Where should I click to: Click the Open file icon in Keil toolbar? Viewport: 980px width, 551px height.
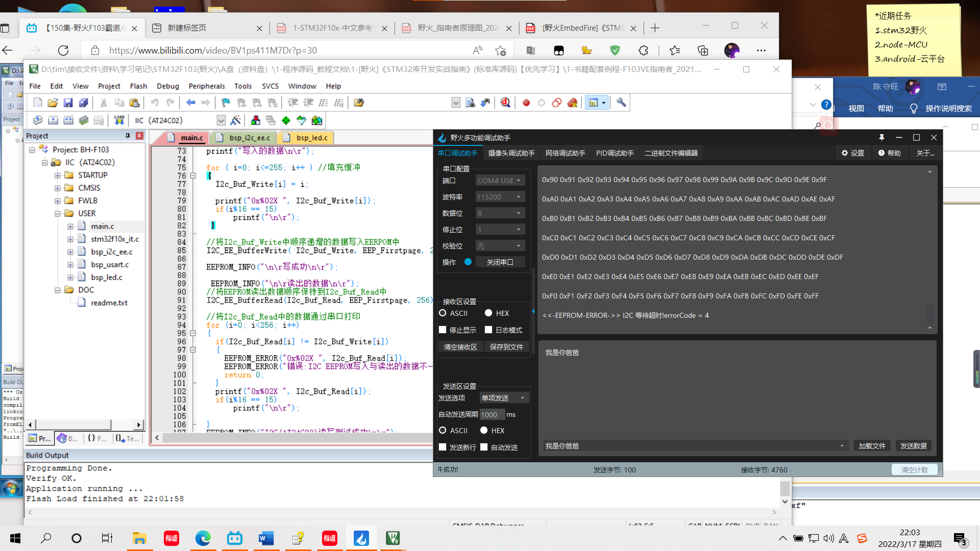[53, 103]
